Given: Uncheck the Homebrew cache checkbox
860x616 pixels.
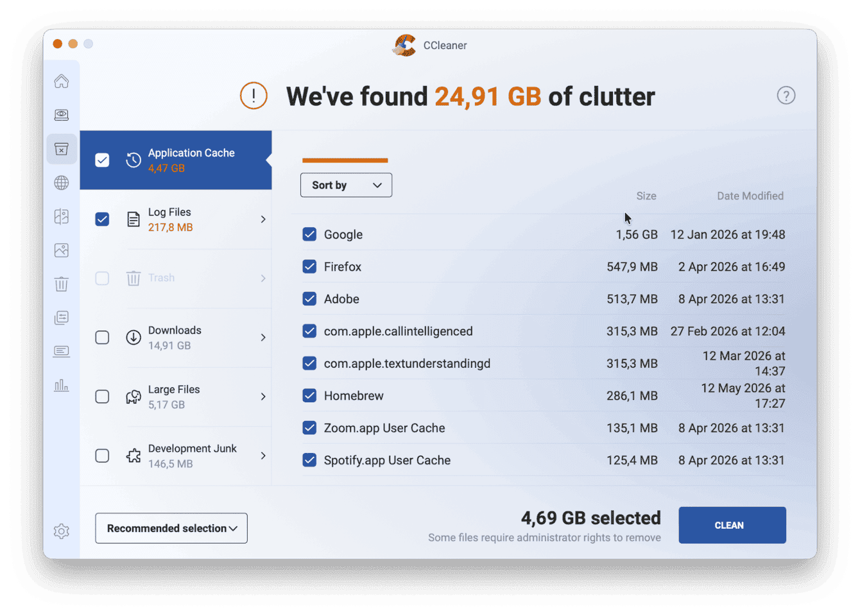Looking at the screenshot, I should tap(309, 395).
